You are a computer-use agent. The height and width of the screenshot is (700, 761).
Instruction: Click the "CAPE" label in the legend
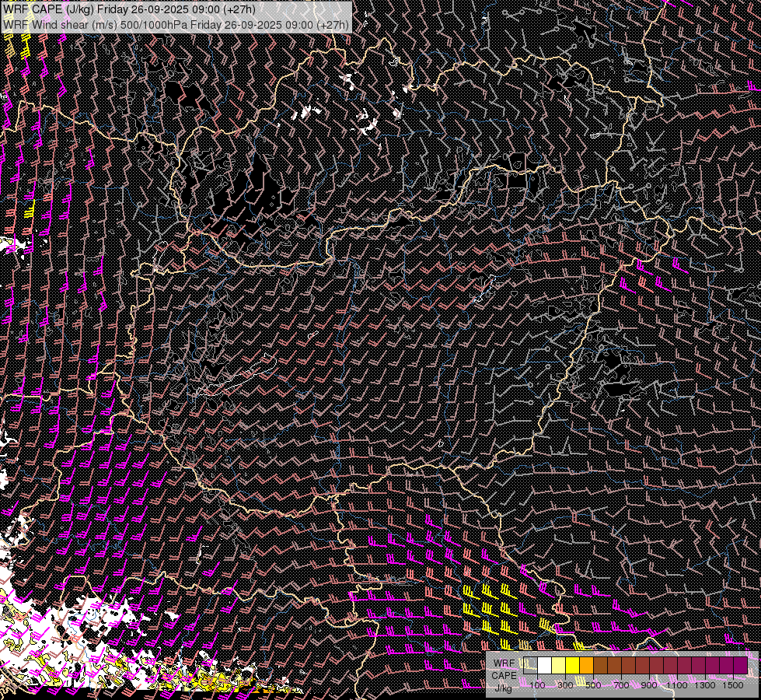click(504, 676)
